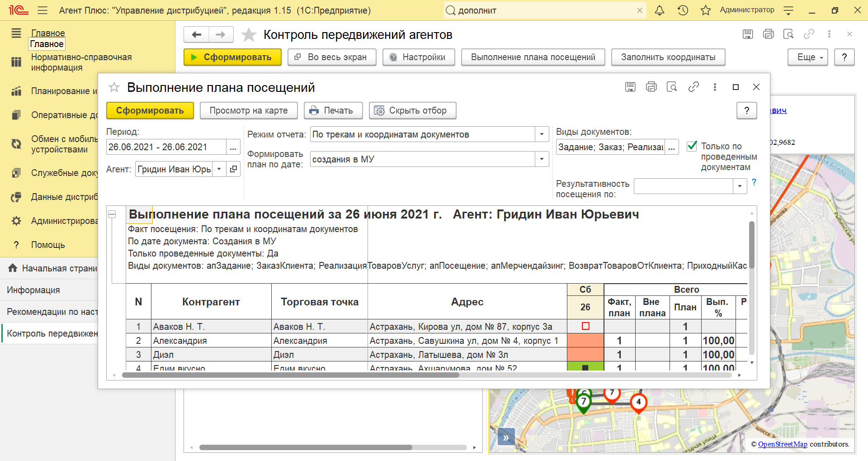Click Контрагент column header
Screen dimensions: 868x461
[x=211, y=302]
